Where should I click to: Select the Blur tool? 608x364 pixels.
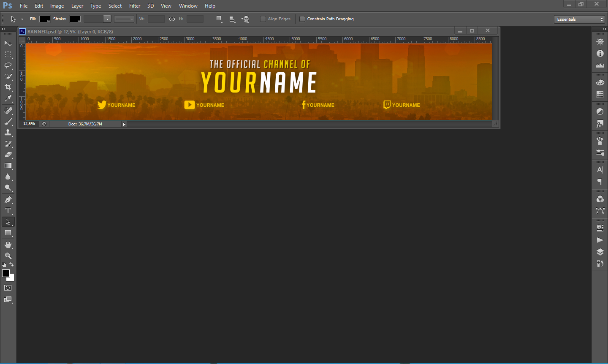coord(8,177)
